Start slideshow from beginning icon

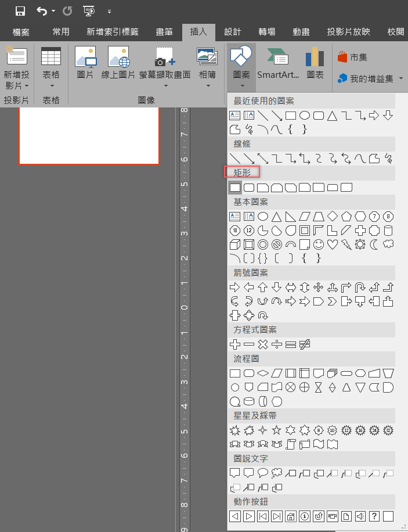click(x=89, y=11)
